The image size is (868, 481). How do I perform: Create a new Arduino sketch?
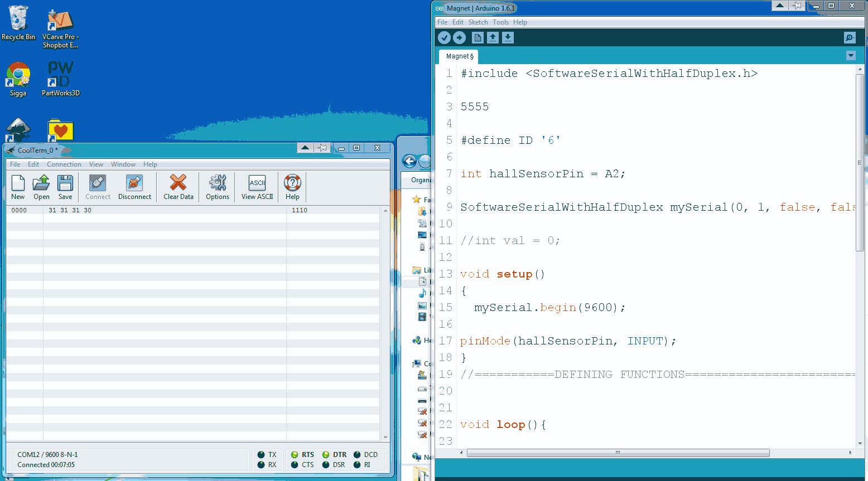click(x=478, y=37)
